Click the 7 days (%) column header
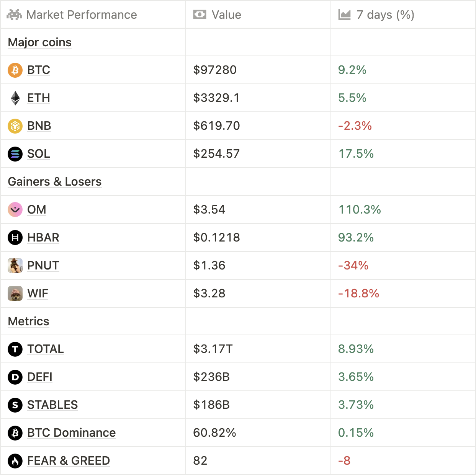Viewport: 476px width, 475px height. pyautogui.click(x=385, y=15)
